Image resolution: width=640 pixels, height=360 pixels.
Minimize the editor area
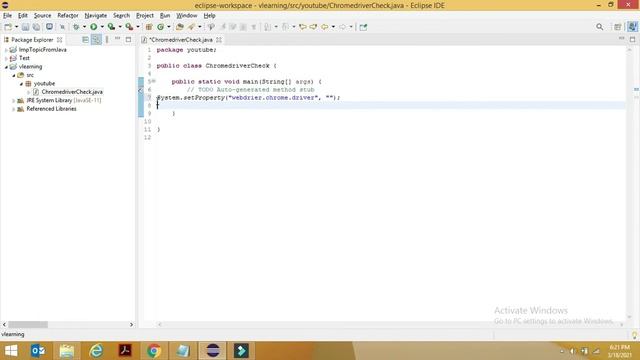pyautogui.click(x=622, y=39)
